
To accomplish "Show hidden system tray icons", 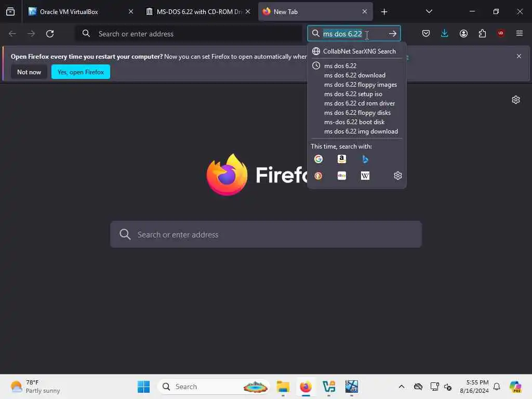I will 402,387.
